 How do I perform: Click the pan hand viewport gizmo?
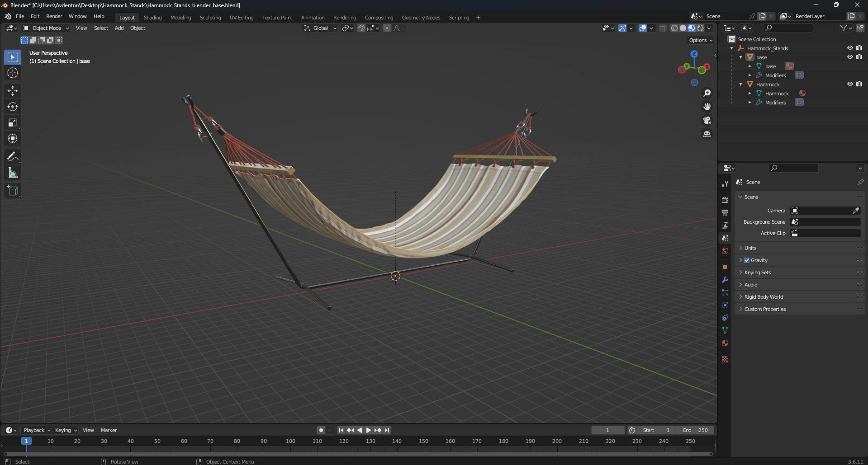(x=707, y=107)
